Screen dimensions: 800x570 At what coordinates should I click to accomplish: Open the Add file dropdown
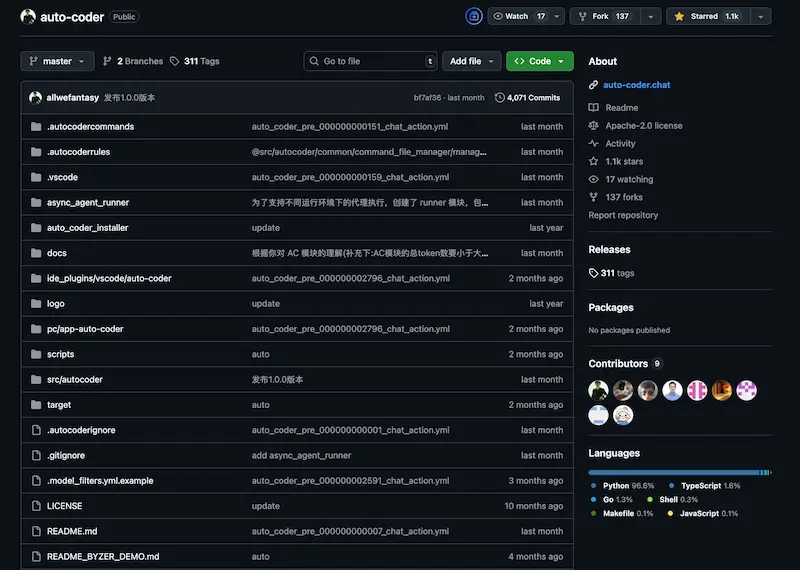coord(472,61)
